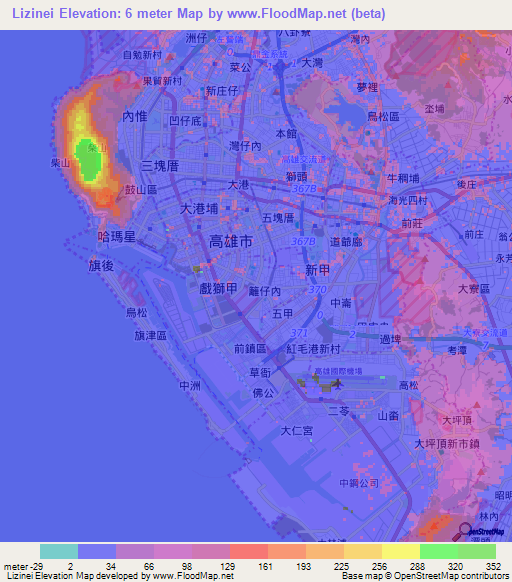512x582 pixels.
Task: Click the district label 旗津區
Action: click(151, 336)
